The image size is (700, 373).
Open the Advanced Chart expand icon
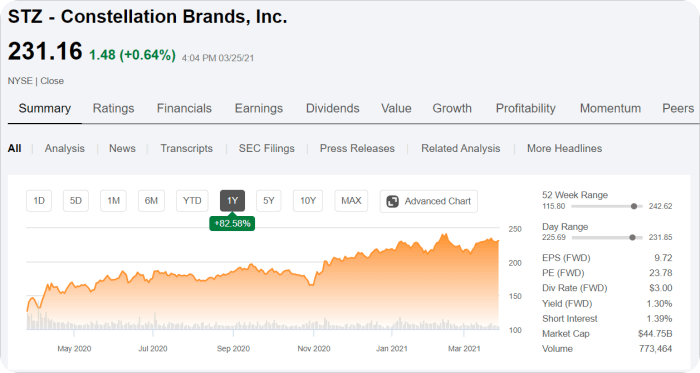coord(392,201)
